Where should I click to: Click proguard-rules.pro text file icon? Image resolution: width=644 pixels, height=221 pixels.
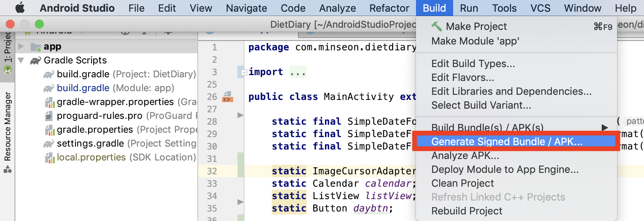(48, 116)
